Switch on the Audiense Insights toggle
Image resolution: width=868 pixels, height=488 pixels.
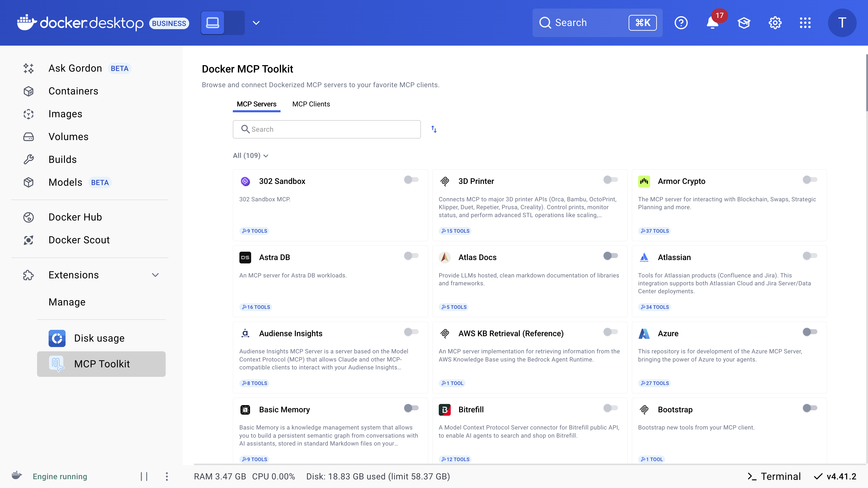pos(411,332)
